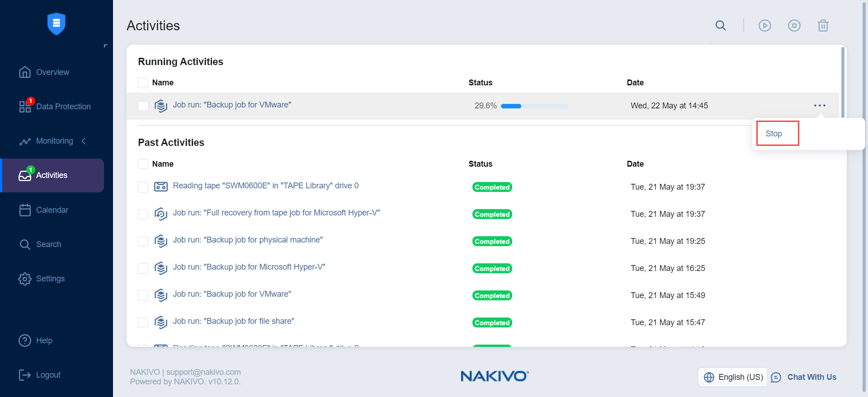Choose Stop from the context menu
Viewport: 868px width, 397px height.
point(774,134)
